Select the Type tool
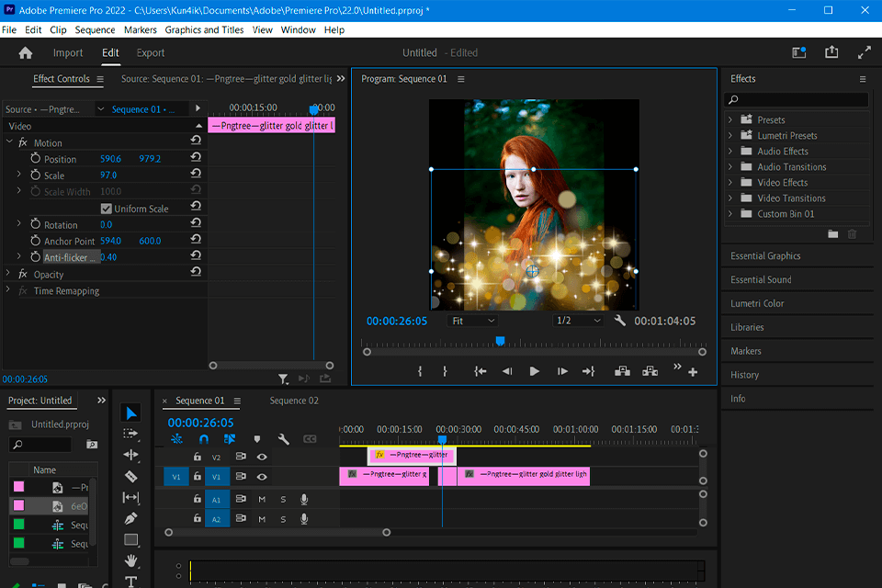882x588 pixels. point(131,582)
